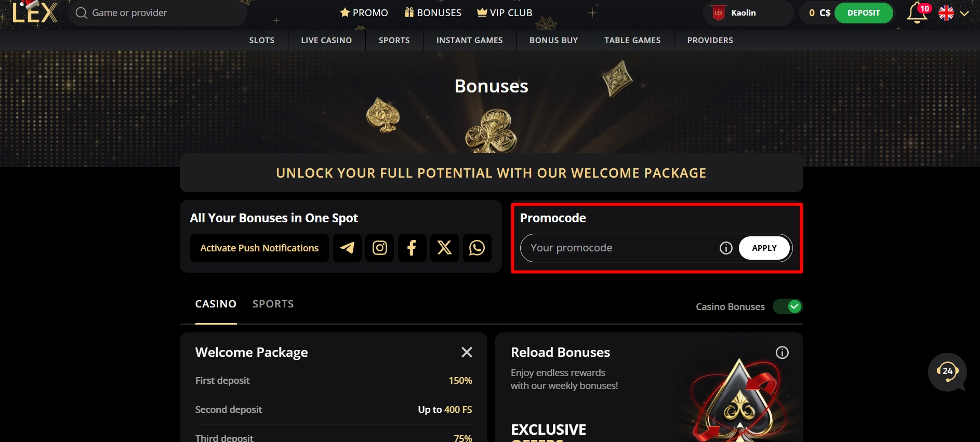Image resolution: width=980 pixels, height=442 pixels.
Task: Click the WhatsApp icon
Action: (477, 248)
